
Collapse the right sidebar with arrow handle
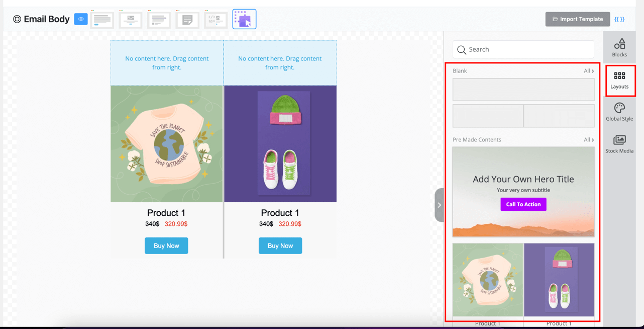coord(439,205)
